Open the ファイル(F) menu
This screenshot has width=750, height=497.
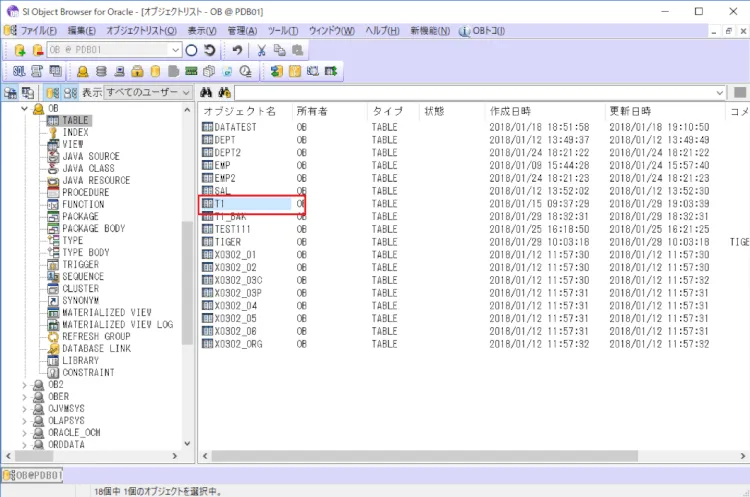pos(38,31)
